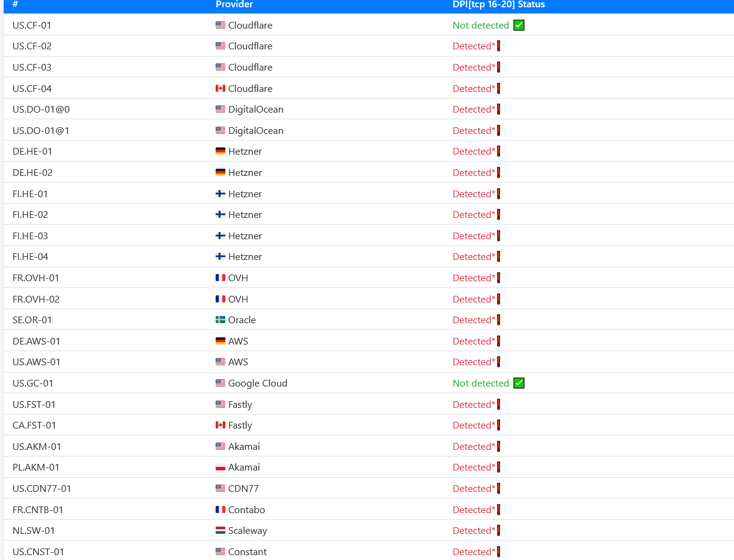
Task: Click the red exclamation icon for SE.OR-01
Action: (498, 320)
